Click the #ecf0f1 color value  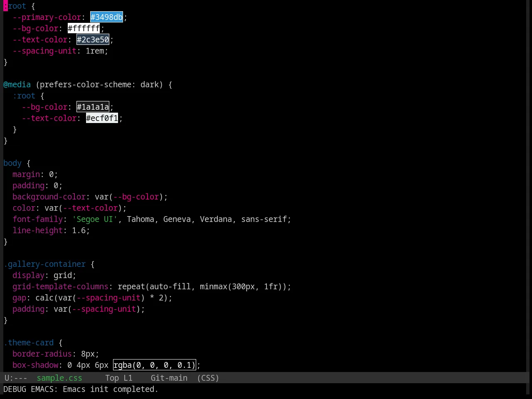click(102, 118)
